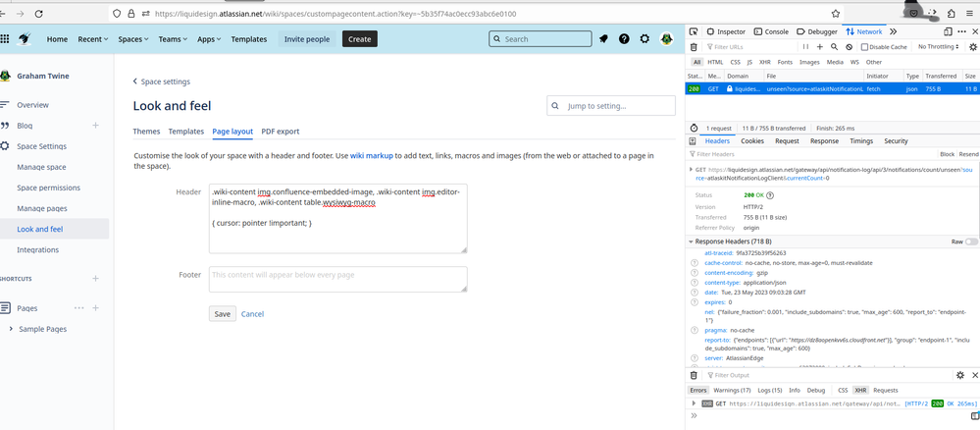The height and width of the screenshot is (430, 980).
Task: Close the split console
Action: 974,375
